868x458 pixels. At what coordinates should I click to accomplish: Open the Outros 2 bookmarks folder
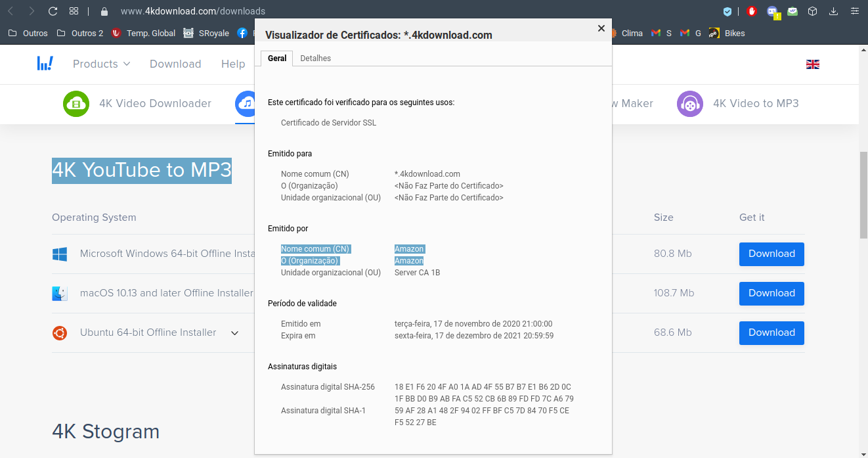click(79, 33)
